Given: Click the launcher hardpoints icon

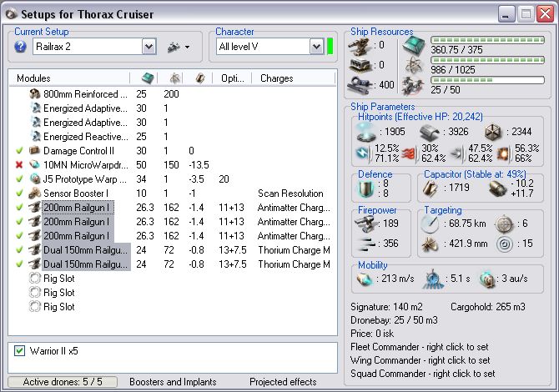Looking at the screenshot, I should tap(360, 65).
